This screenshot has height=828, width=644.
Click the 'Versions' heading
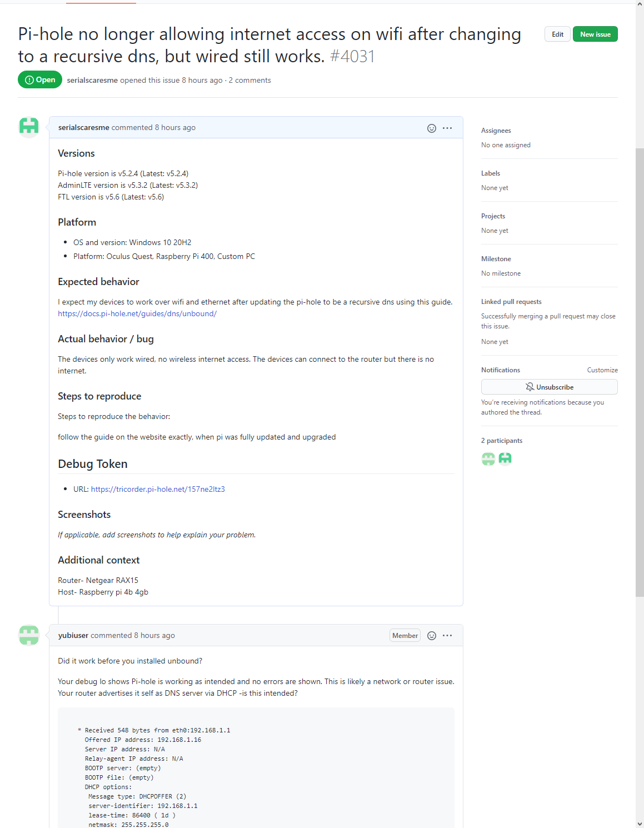pyautogui.click(x=76, y=153)
